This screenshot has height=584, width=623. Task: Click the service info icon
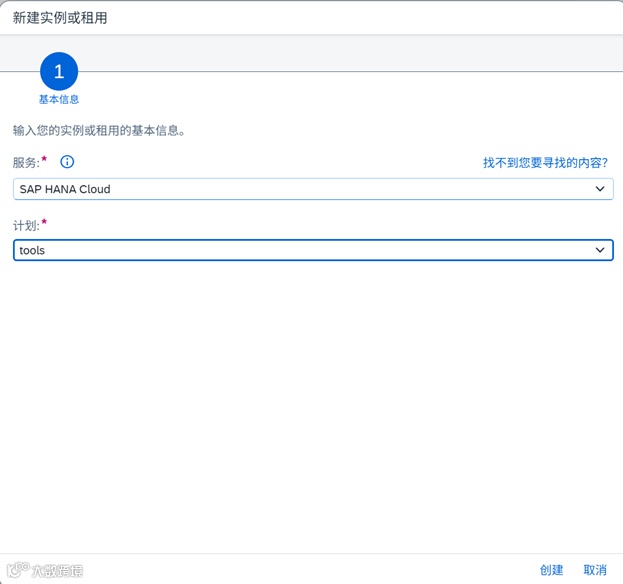coord(67,162)
